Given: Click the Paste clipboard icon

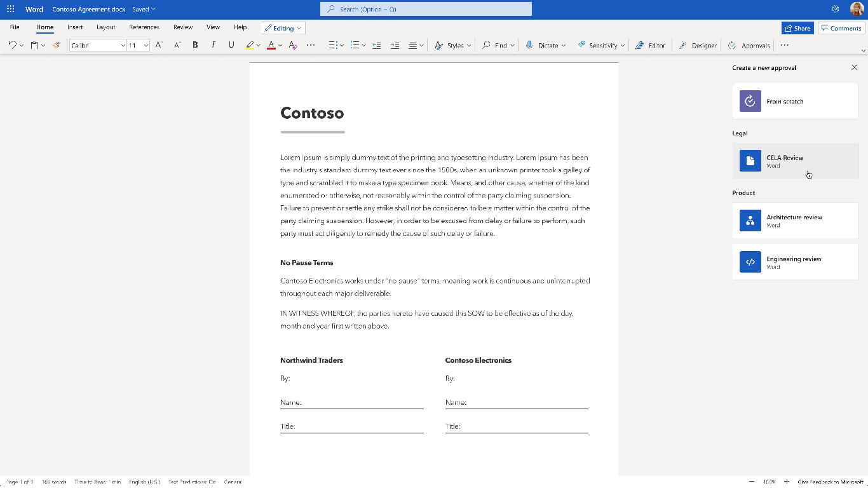Looking at the screenshot, I should (34, 45).
